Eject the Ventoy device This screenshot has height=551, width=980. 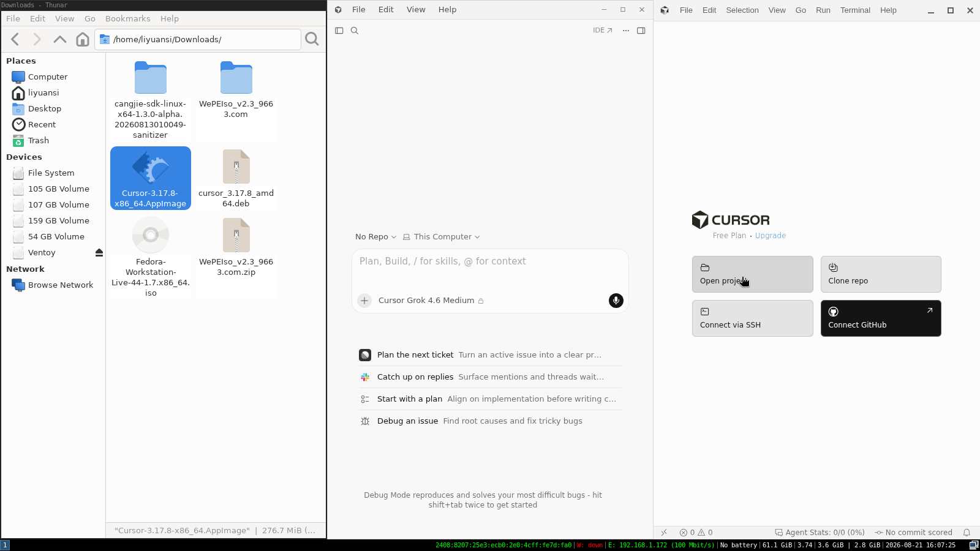coord(99,252)
